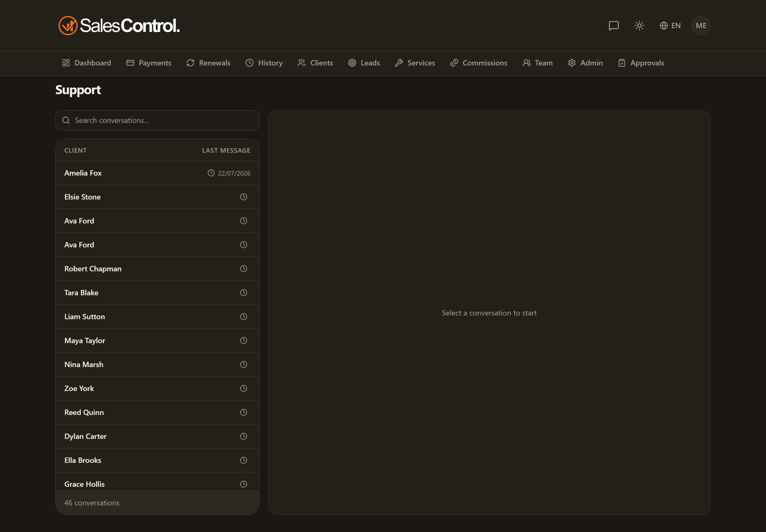Open the Leads section
This screenshot has height=532, width=766.
[364, 63]
